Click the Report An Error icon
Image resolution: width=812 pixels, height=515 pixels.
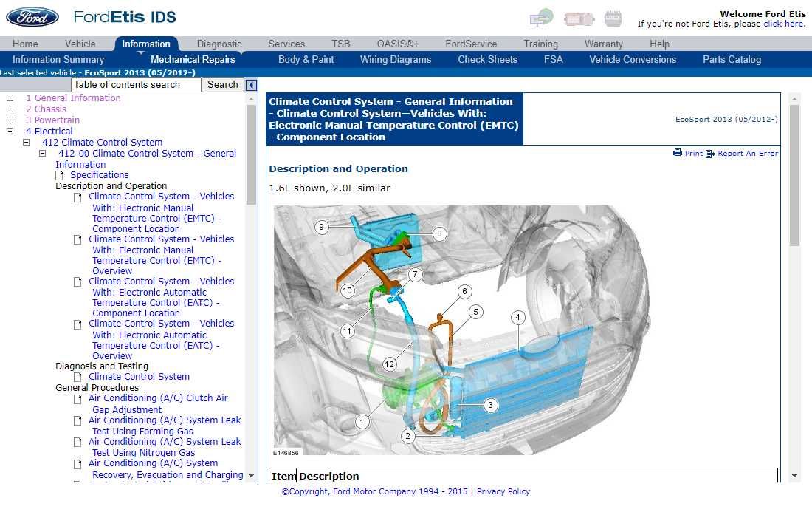coord(710,154)
